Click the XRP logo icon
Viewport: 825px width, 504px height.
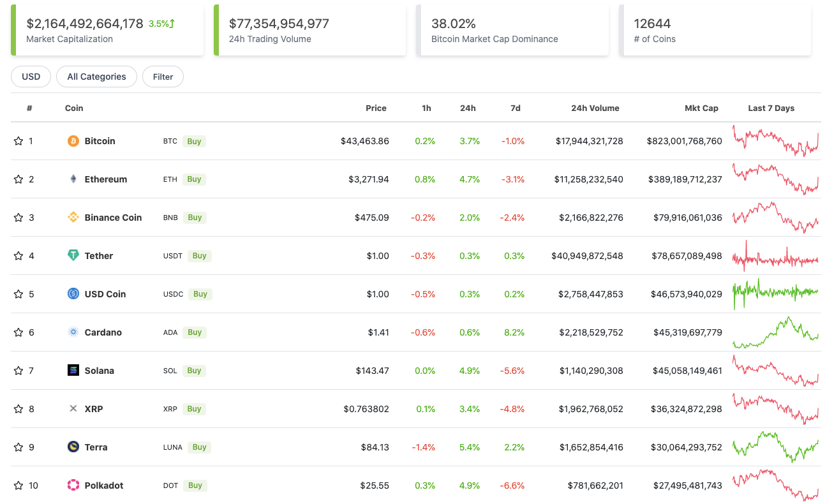[73, 409]
